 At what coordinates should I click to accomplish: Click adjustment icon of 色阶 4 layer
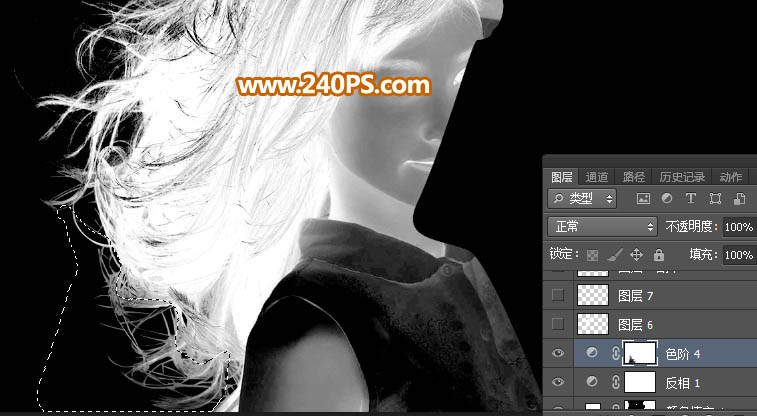coord(592,353)
